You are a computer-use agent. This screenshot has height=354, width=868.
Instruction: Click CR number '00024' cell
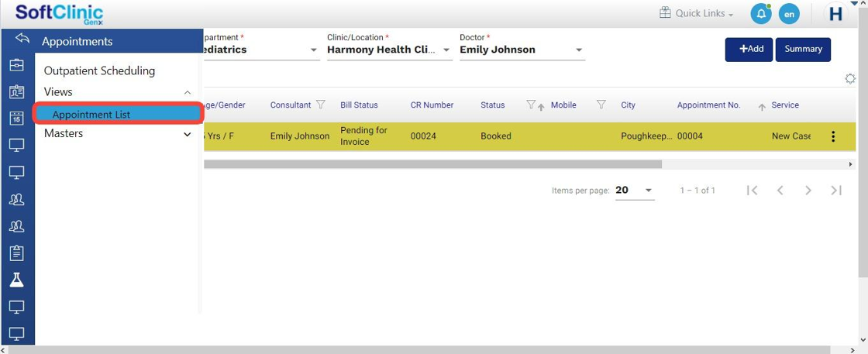tap(423, 136)
